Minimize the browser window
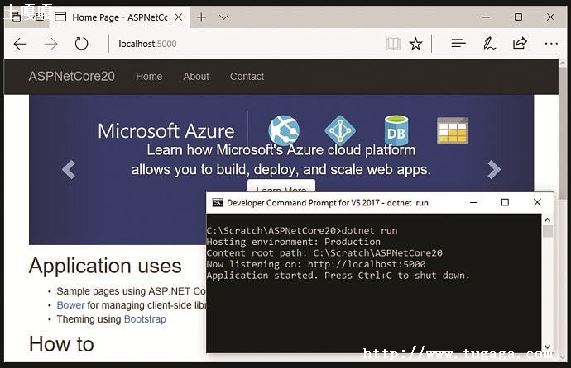Screen dimensions: 571x368 (486, 17)
